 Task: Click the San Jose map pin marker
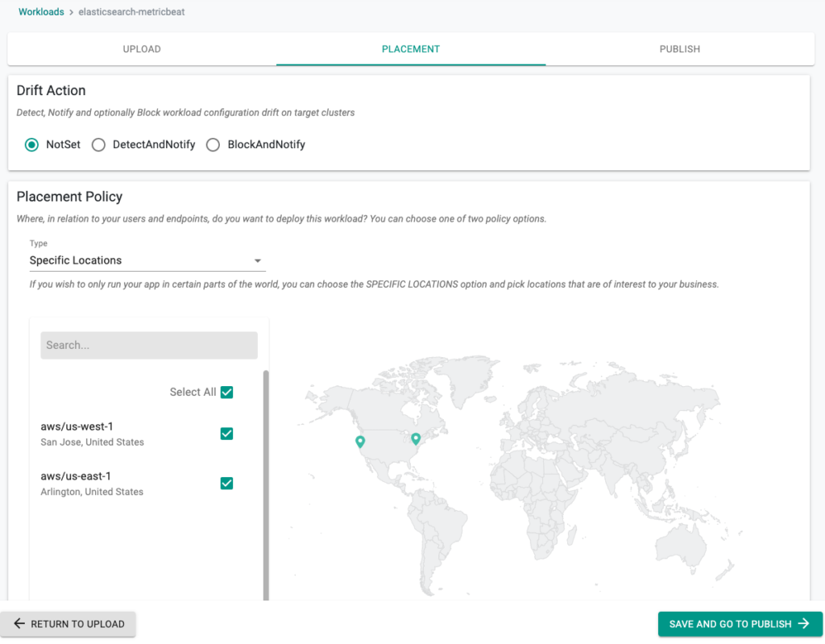click(360, 441)
